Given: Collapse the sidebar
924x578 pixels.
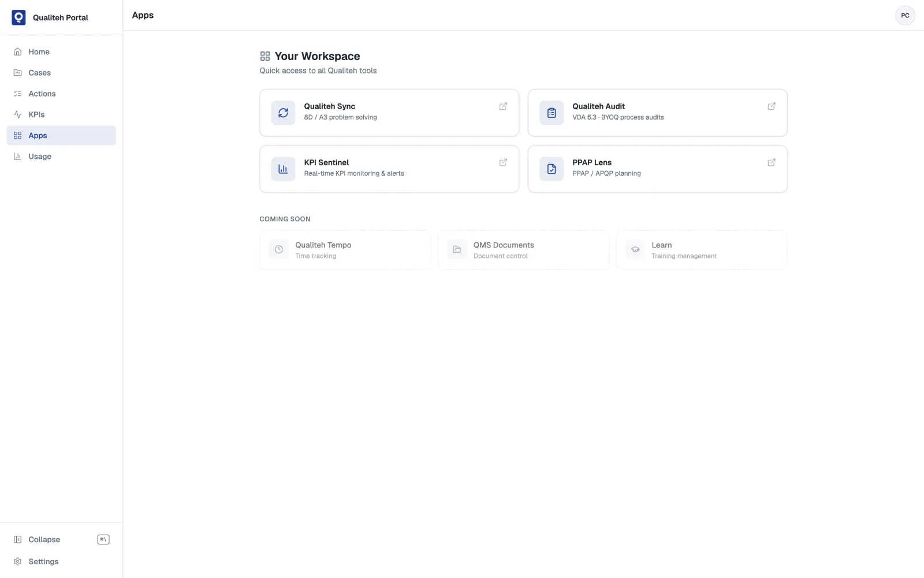Looking at the screenshot, I should (x=61, y=539).
